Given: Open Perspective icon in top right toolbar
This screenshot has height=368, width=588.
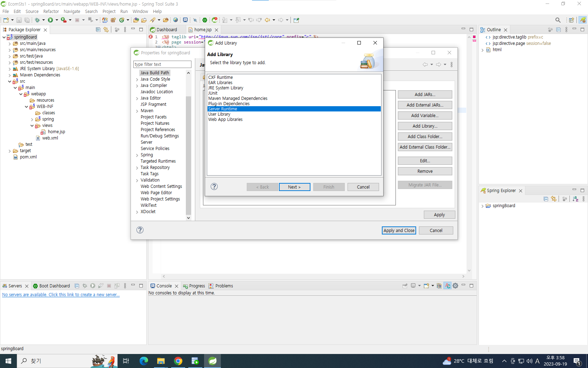Looking at the screenshot, I should click(571, 20).
